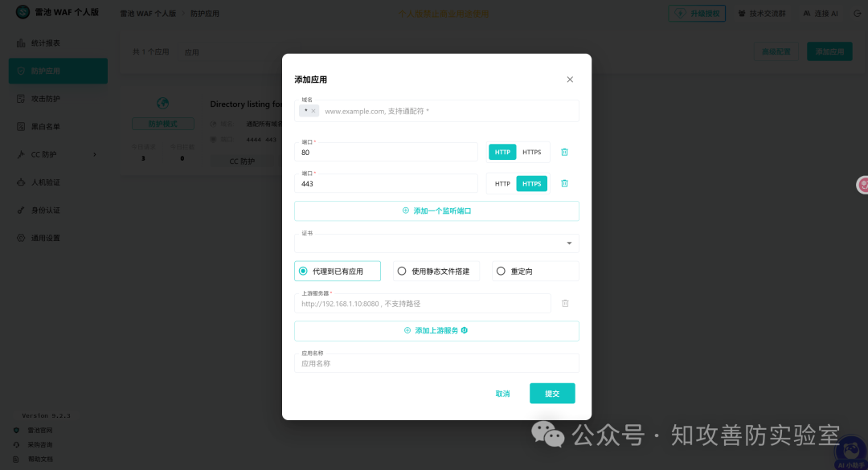868x470 pixels.
Task: Open 黑白名单 in sidebar
Action: [58, 127]
